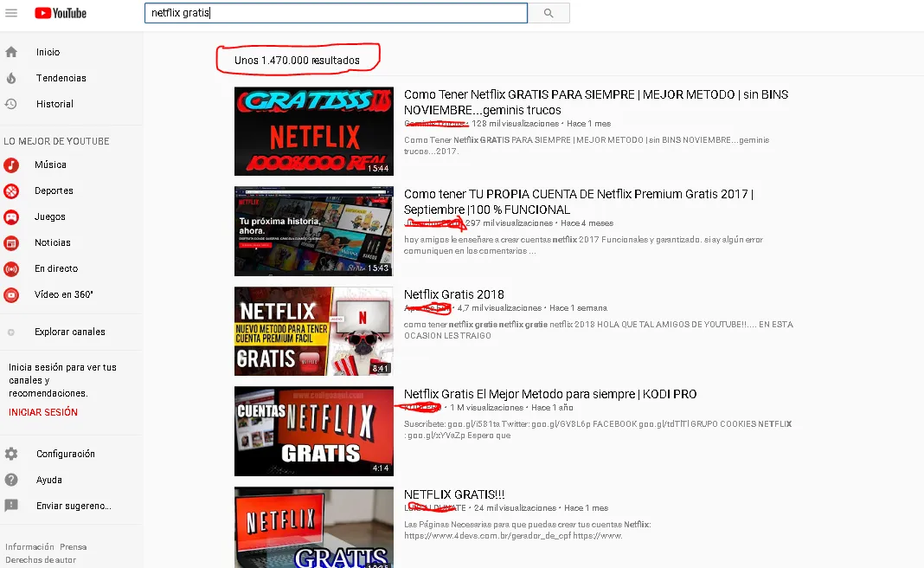The image size is (924, 568).
Task: Open Historial section
Action: [x=55, y=104]
